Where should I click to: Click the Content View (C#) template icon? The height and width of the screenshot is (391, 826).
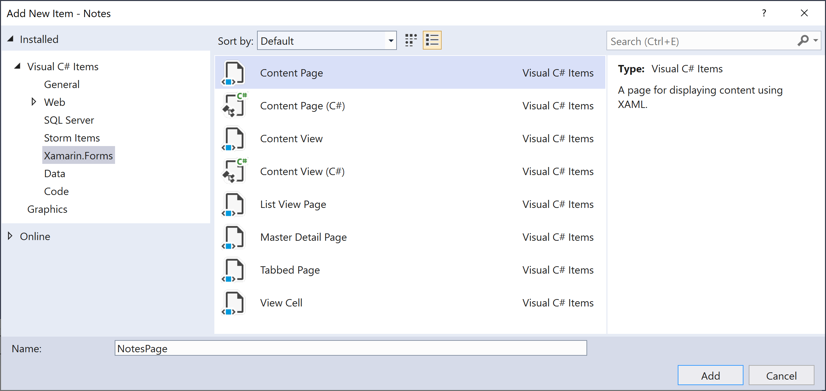click(234, 171)
